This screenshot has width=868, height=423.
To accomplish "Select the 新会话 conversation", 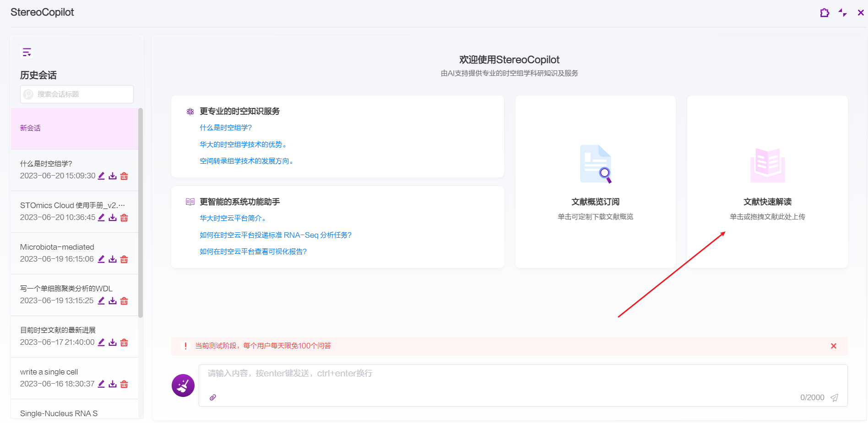I will 75,129.
